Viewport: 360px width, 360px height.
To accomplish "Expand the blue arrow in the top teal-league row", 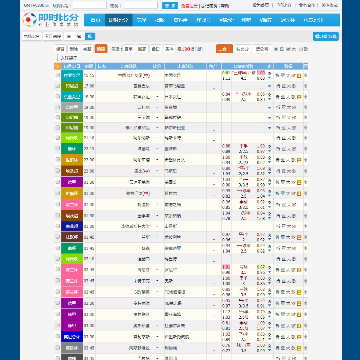I will (269, 78).
